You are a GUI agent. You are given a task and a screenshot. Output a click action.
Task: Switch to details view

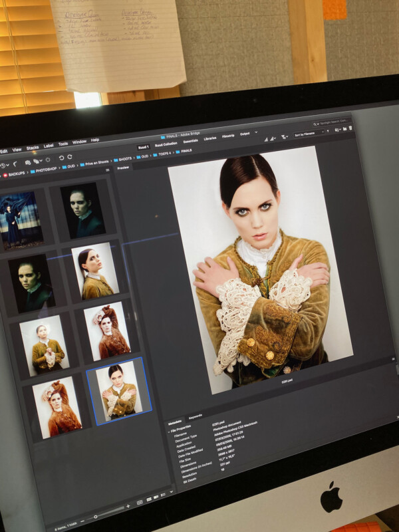click(156, 497)
